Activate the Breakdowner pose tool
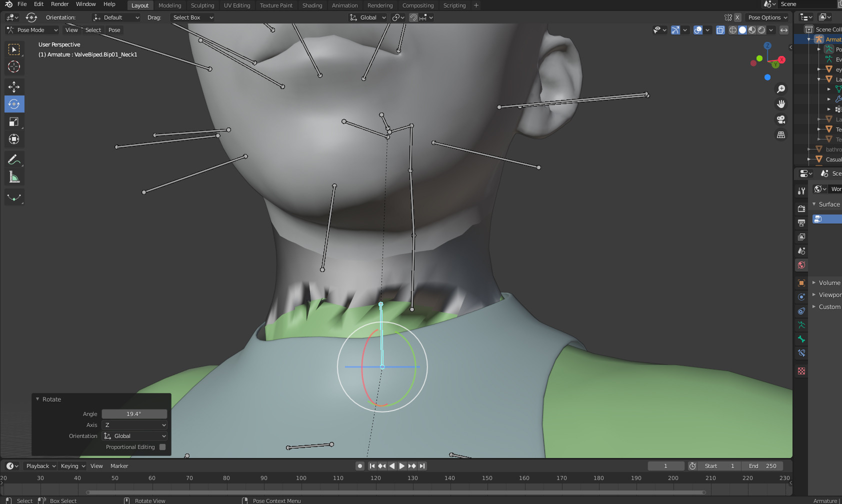This screenshot has width=842, height=504. tap(14, 197)
